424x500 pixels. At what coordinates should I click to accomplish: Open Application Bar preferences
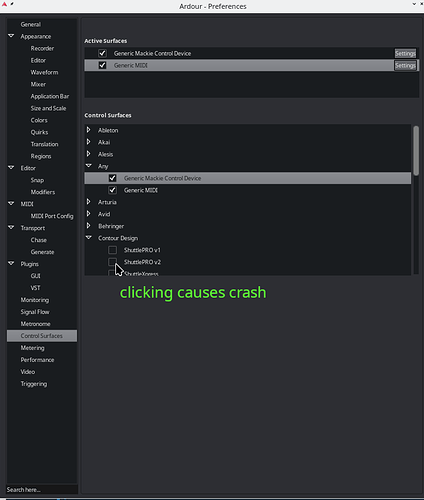[50, 96]
